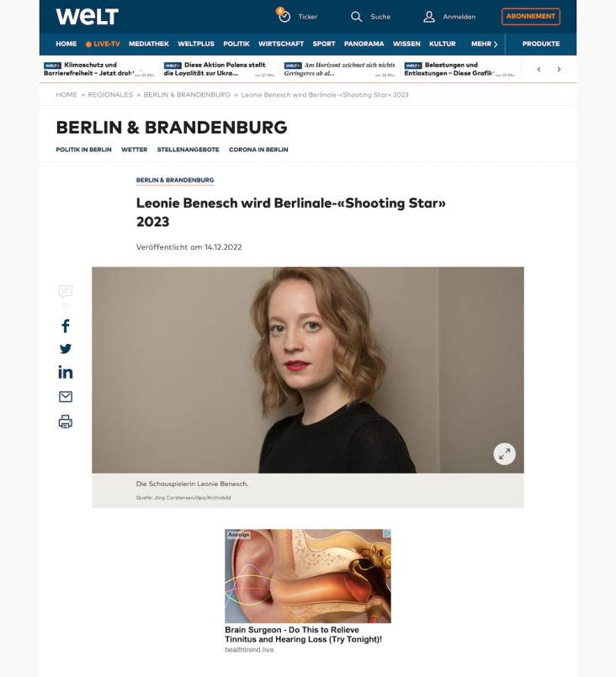This screenshot has height=677, width=616.
Task: Share article on Twitter
Action: (66, 348)
